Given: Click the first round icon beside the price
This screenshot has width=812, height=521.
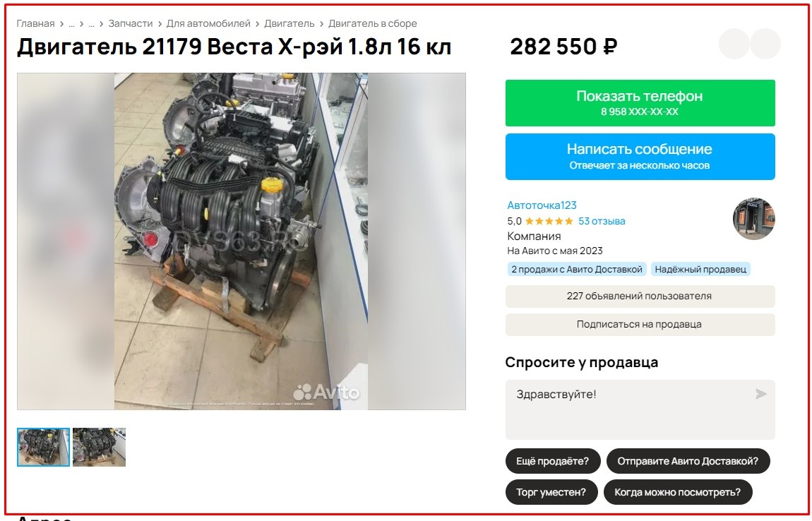Looking at the screenshot, I should point(734,44).
